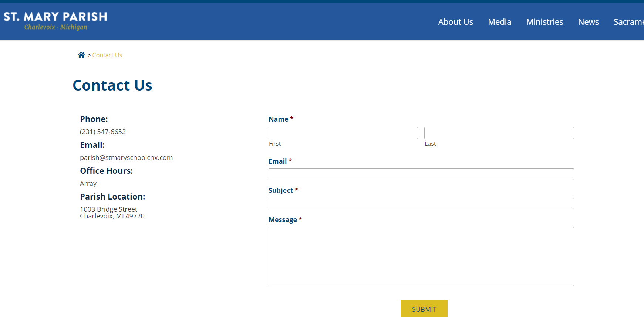Focus the Last name input field
The image size is (644, 317).
(x=499, y=133)
